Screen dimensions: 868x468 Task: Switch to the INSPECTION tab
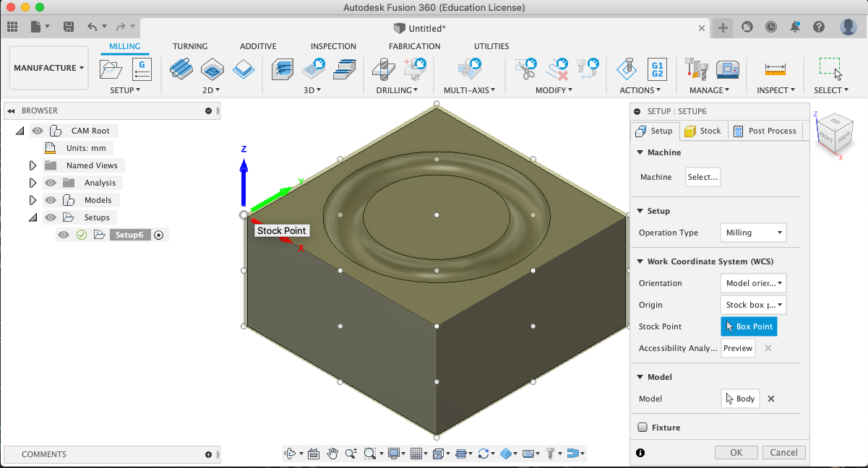(333, 46)
